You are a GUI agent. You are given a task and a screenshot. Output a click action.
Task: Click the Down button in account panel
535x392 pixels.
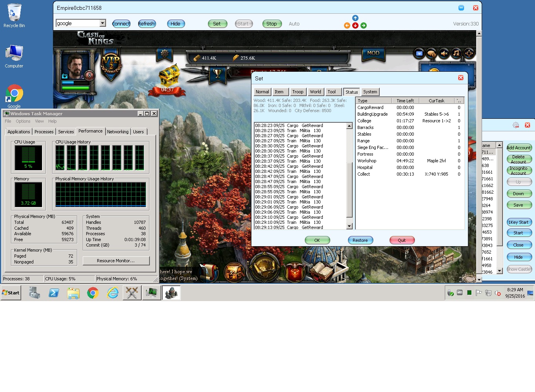coord(519,194)
